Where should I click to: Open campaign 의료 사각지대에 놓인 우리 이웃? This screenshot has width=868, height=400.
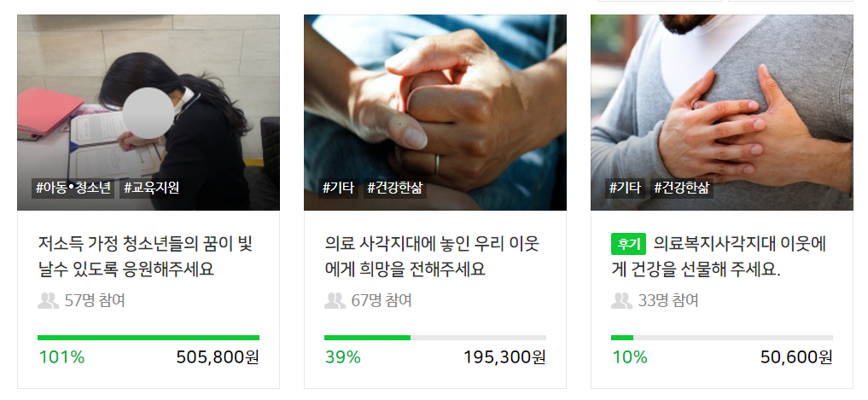point(432,256)
